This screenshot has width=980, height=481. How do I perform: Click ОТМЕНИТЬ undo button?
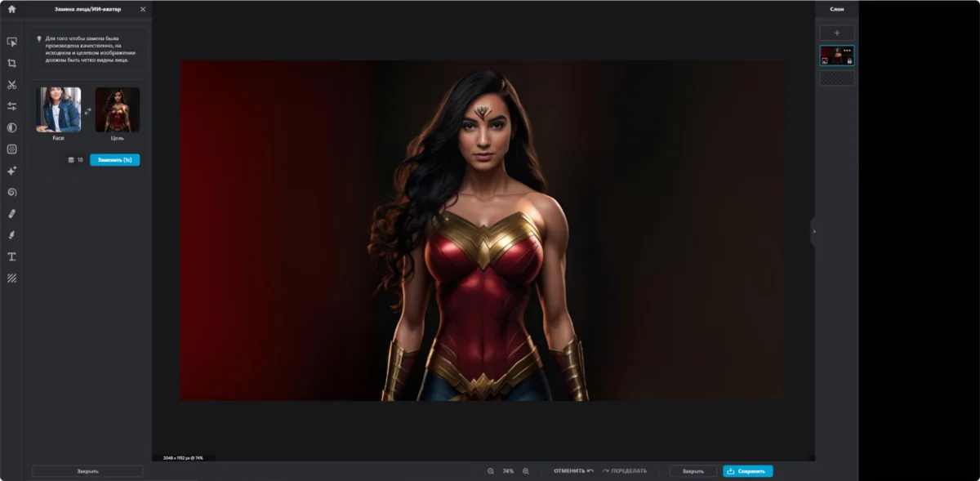click(573, 471)
